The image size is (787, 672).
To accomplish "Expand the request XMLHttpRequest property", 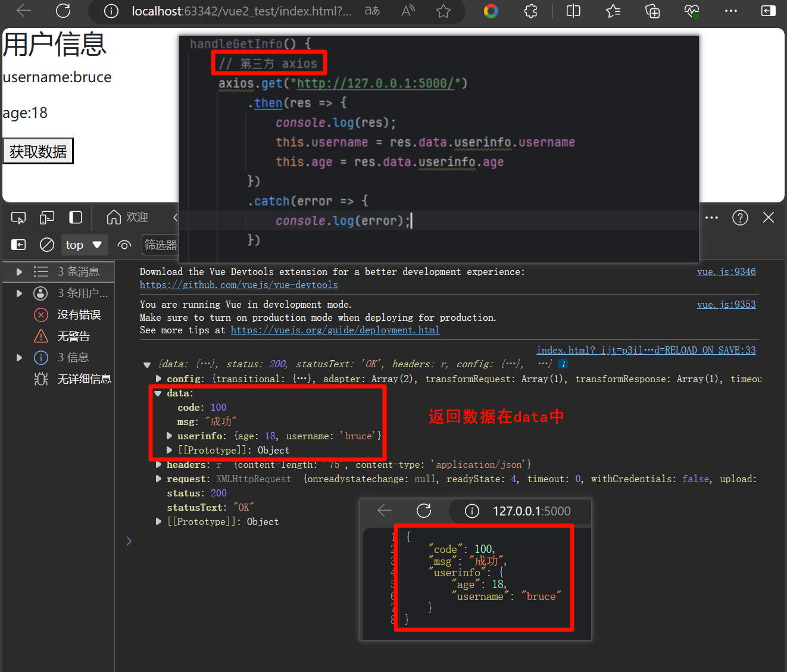I will 158,479.
